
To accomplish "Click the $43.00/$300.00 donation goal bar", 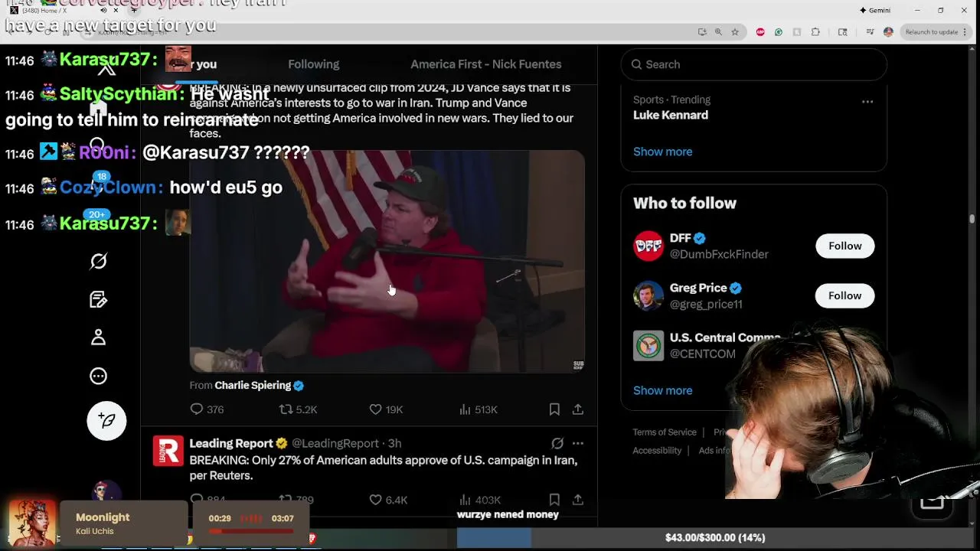I will pos(715,538).
